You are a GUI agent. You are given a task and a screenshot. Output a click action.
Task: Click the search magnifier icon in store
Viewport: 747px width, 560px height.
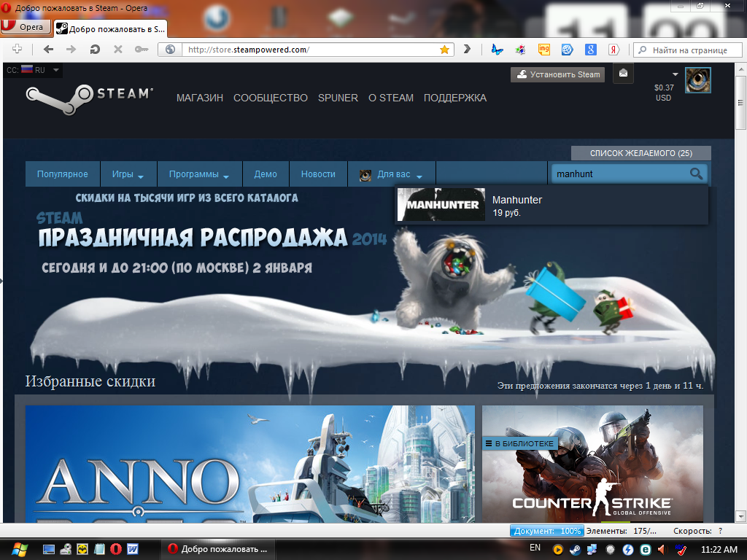[696, 174]
